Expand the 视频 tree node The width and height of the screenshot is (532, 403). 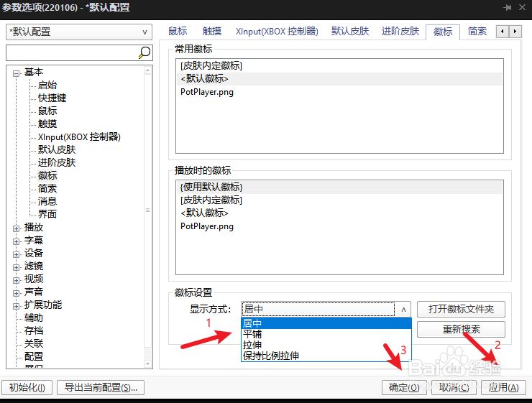pyautogui.click(x=16, y=280)
